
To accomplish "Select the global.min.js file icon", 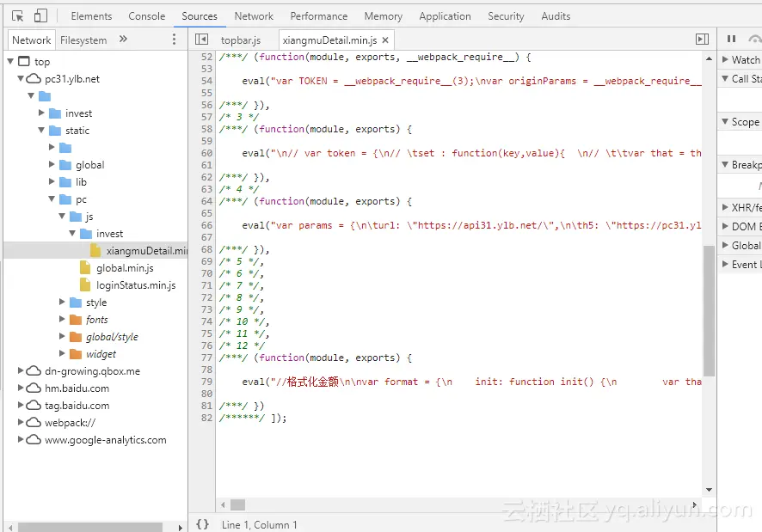I will pos(85,267).
